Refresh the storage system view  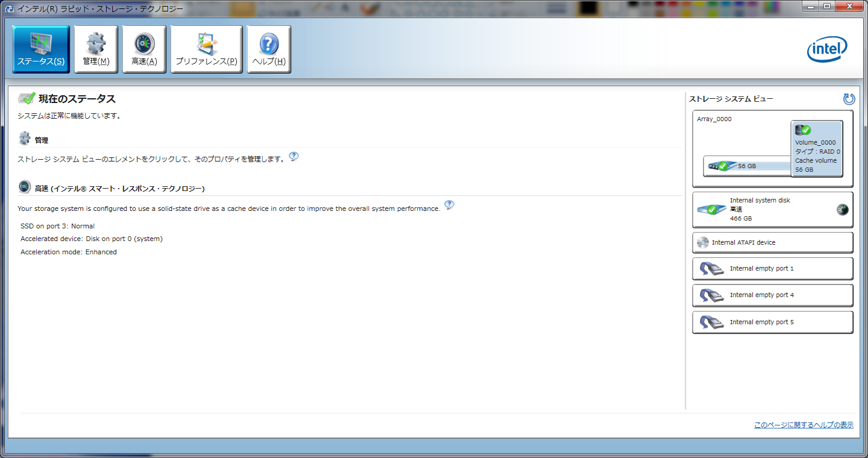(849, 99)
